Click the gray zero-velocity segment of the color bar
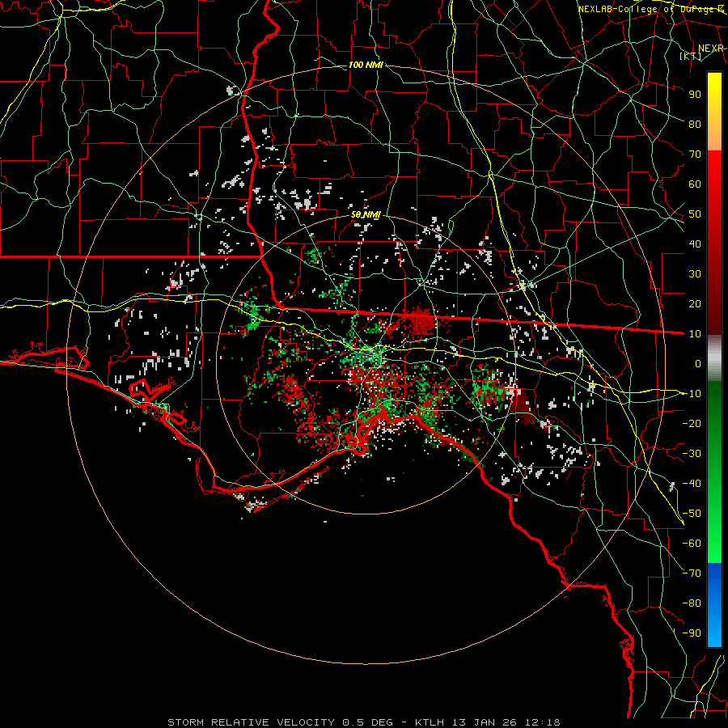 click(714, 358)
